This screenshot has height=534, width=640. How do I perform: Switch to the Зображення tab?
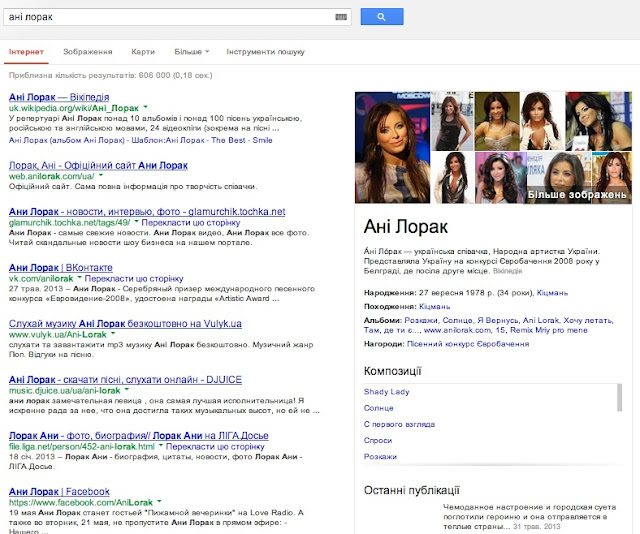[x=87, y=52]
